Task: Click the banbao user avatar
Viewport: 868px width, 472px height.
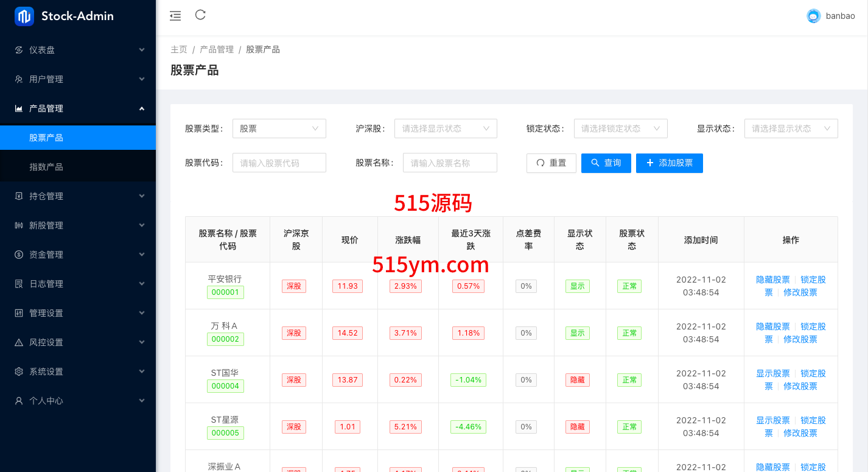Action: [813, 16]
